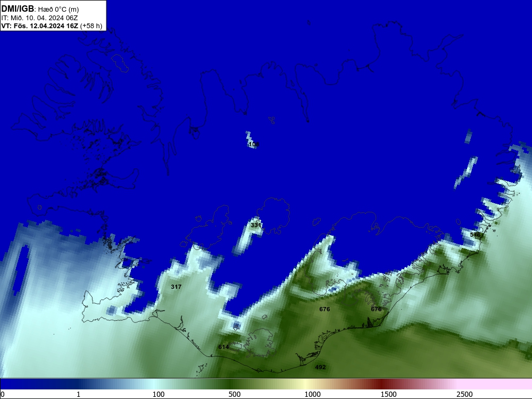Click the 331 value label on the map
The image size is (532, 399).
256,225
